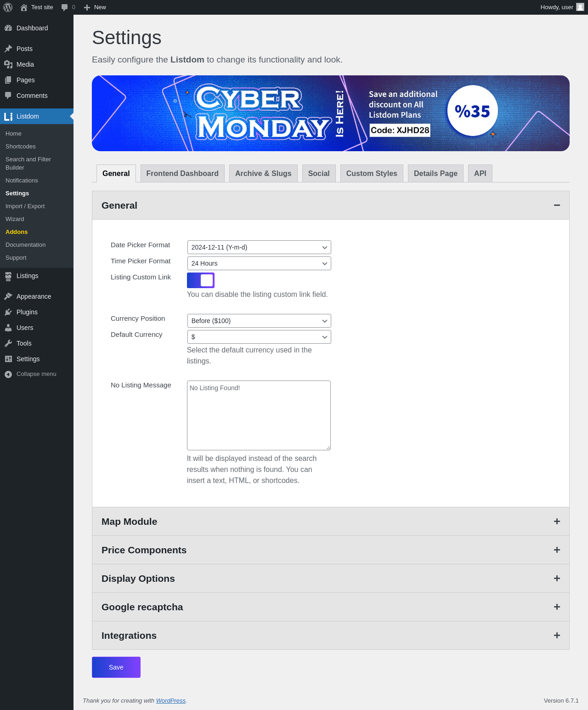Open Shortcodes submenu item
The width and height of the screenshot is (588, 710).
[x=37, y=147]
